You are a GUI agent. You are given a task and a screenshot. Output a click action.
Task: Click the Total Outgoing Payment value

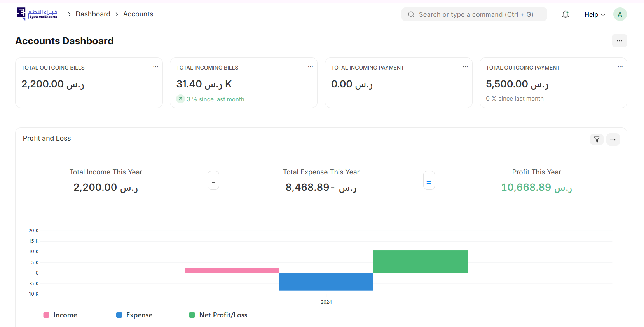(517, 84)
